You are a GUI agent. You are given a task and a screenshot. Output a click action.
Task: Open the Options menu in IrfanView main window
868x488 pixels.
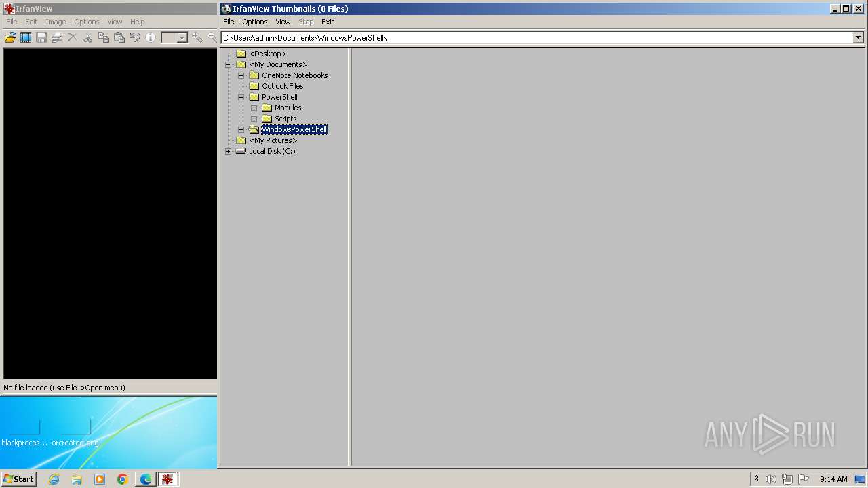[x=87, y=22]
